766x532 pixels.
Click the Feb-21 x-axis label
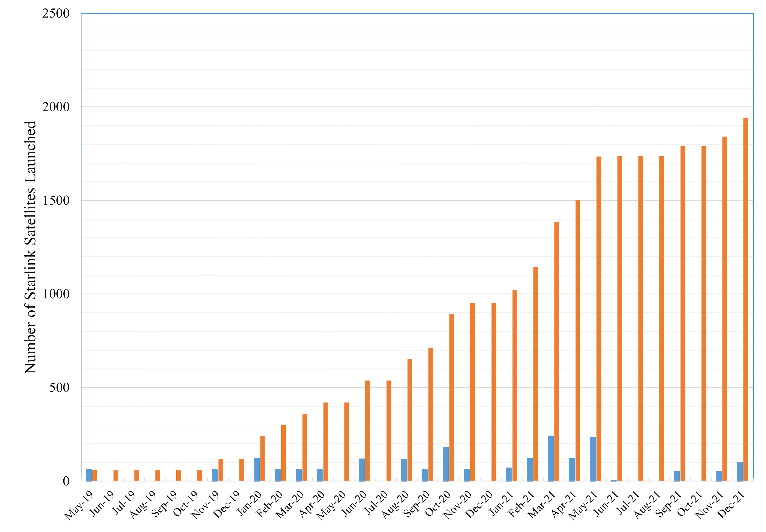[x=521, y=504]
